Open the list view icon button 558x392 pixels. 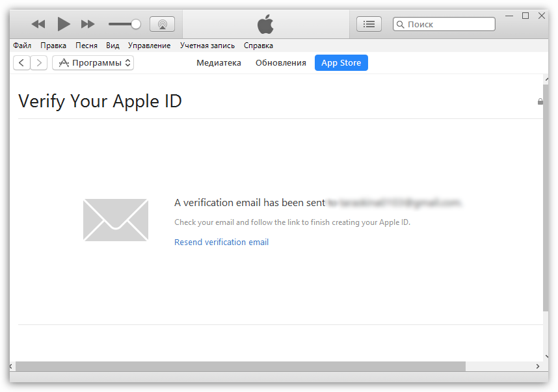tap(369, 24)
